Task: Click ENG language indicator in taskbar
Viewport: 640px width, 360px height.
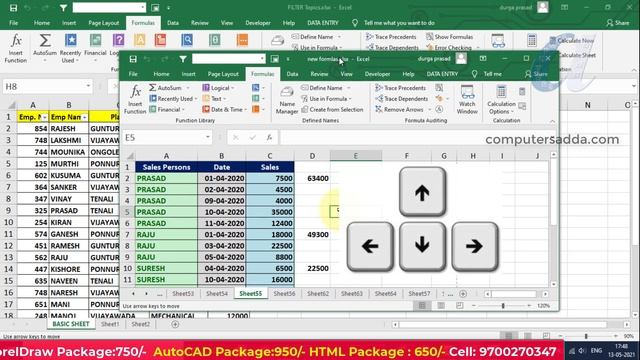Action: tap(596, 350)
